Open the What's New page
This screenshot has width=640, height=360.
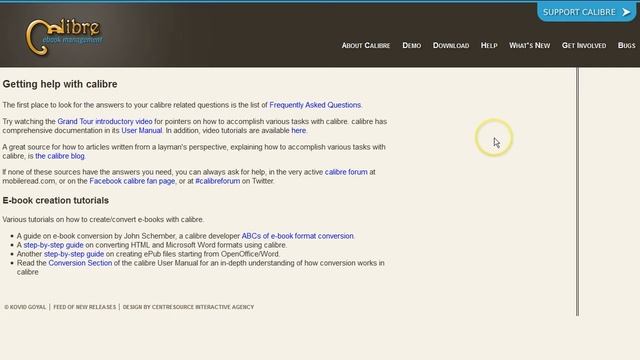point(529,45)
